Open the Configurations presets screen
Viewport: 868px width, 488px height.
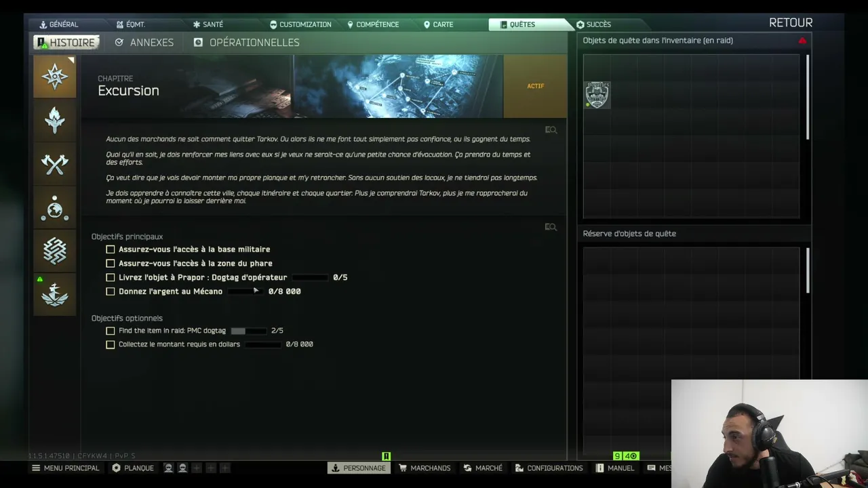[549, 468]
